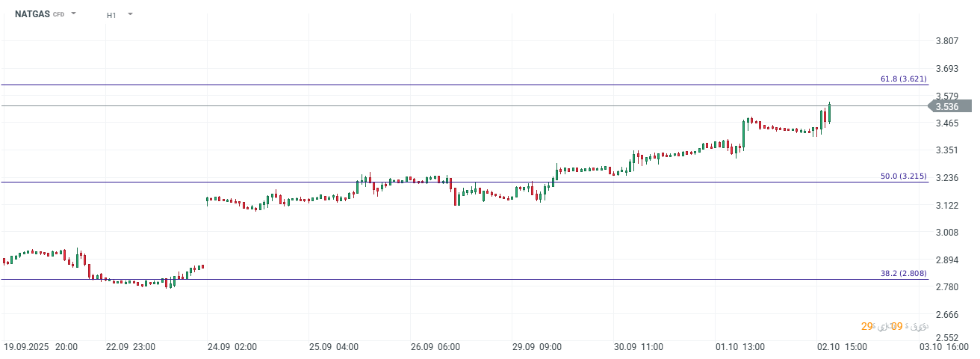
Task: Click the 19.09.2025 20:00 time label
Action: (x=41, y=347)
